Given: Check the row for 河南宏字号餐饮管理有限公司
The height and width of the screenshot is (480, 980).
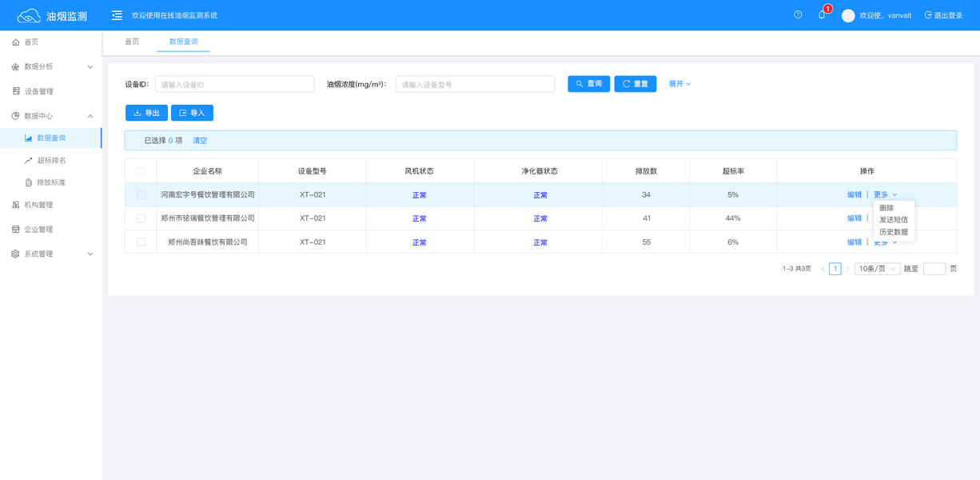Looking at the screenshot, I should point(141,194).
